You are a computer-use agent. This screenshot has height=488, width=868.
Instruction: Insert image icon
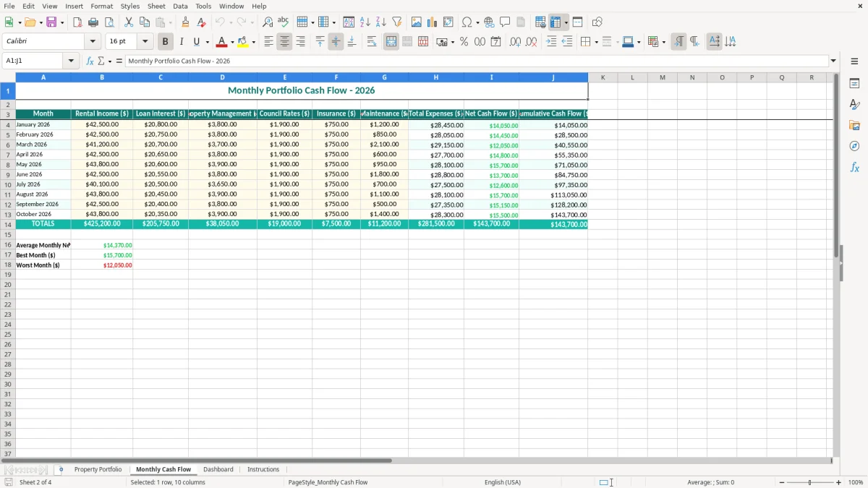click(x=417, y=22)
